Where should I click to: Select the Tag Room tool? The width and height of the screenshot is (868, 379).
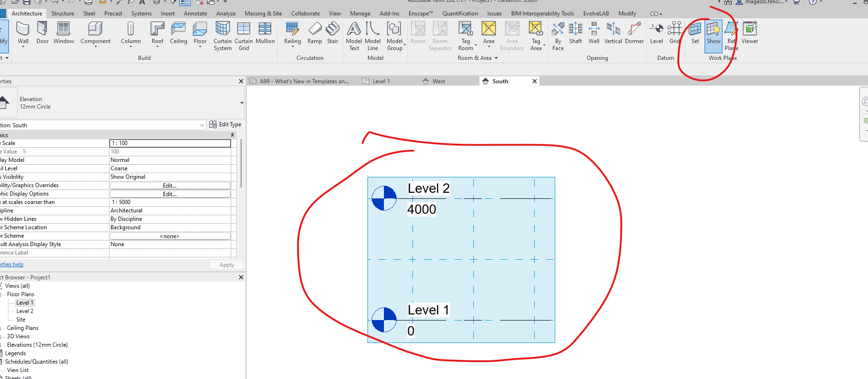pos(466,36)
